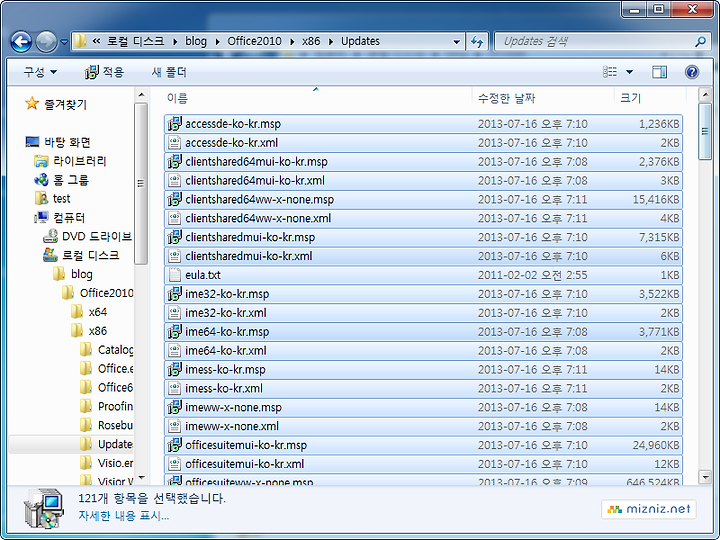Click the blog breadcrumb in address bar
This screenshot has width=720, height=540.
196,41
